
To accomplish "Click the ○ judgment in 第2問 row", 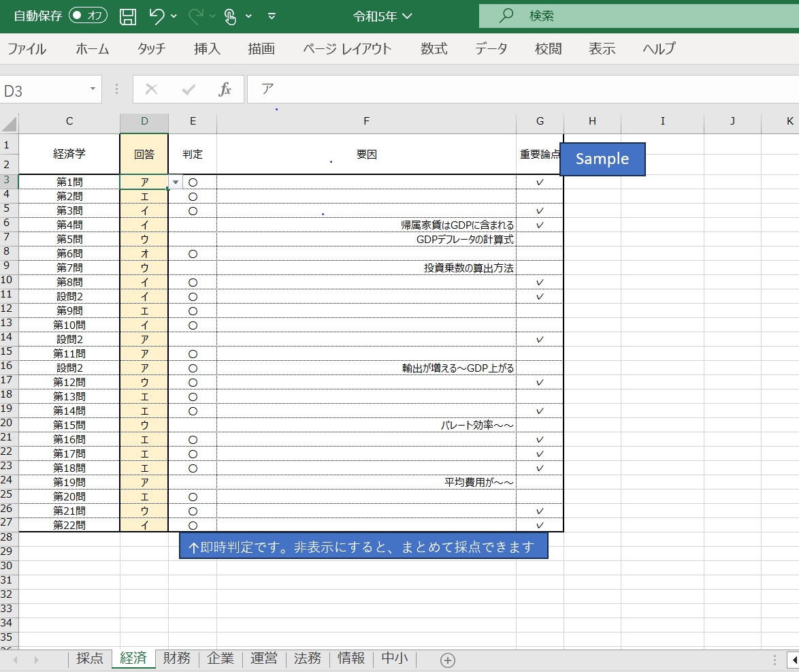I will 193,196.
